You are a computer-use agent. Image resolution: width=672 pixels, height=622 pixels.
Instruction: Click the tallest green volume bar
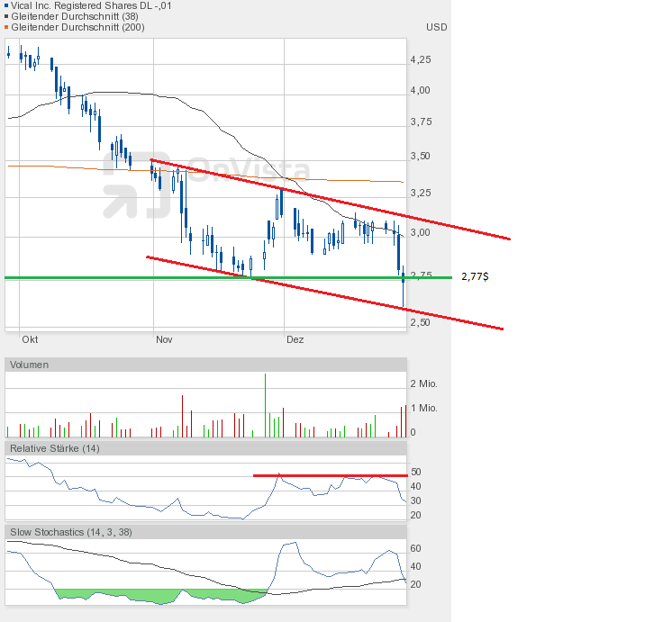click(265, 405)
